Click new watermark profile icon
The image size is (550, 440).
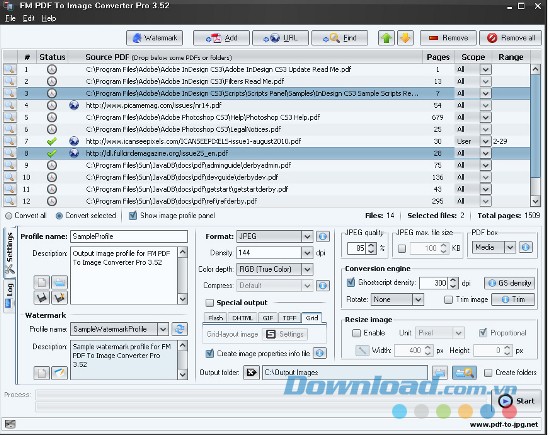coord(42,374)
